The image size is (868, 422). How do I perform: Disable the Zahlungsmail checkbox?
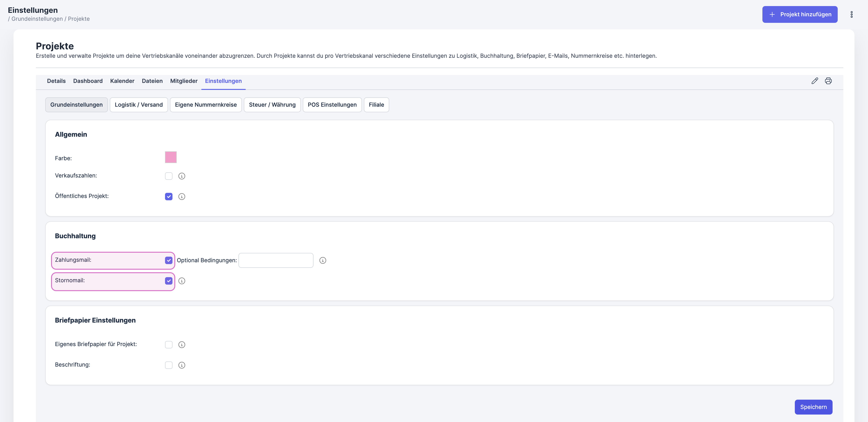169,260
